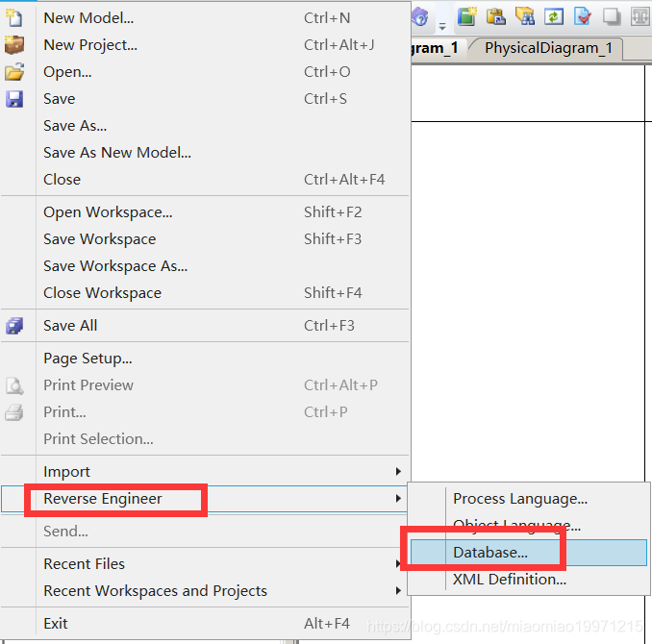
Task: Choose New Model... from the File menu
Action: pyautogui.click(x=206, y=18)
